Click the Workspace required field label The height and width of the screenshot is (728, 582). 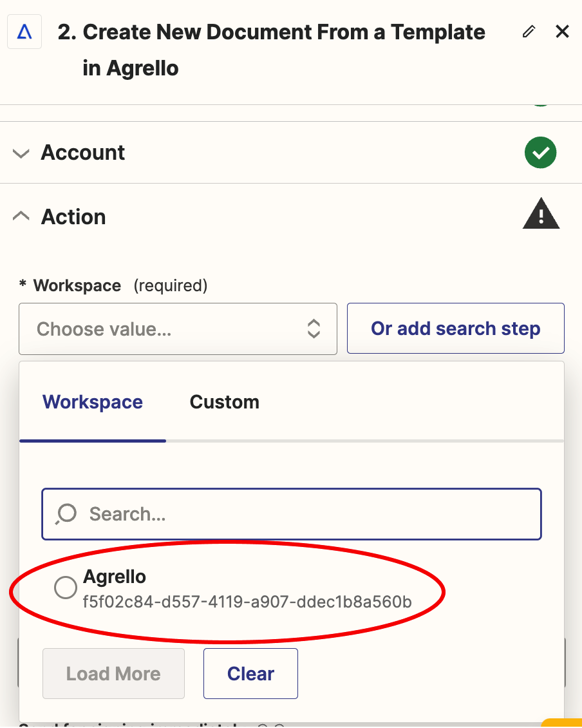113,285
